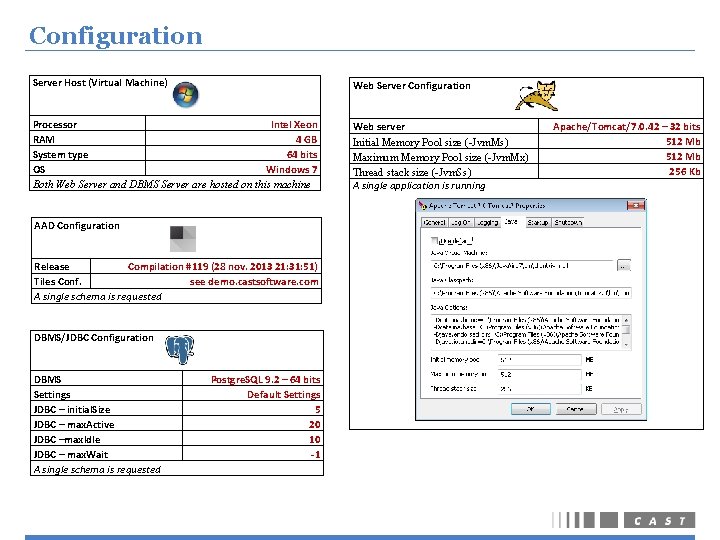The image size is (720, 540).
Task: Click the 'Windows 7' OS value
Action: pyautogui.click(x=292, y=169)
